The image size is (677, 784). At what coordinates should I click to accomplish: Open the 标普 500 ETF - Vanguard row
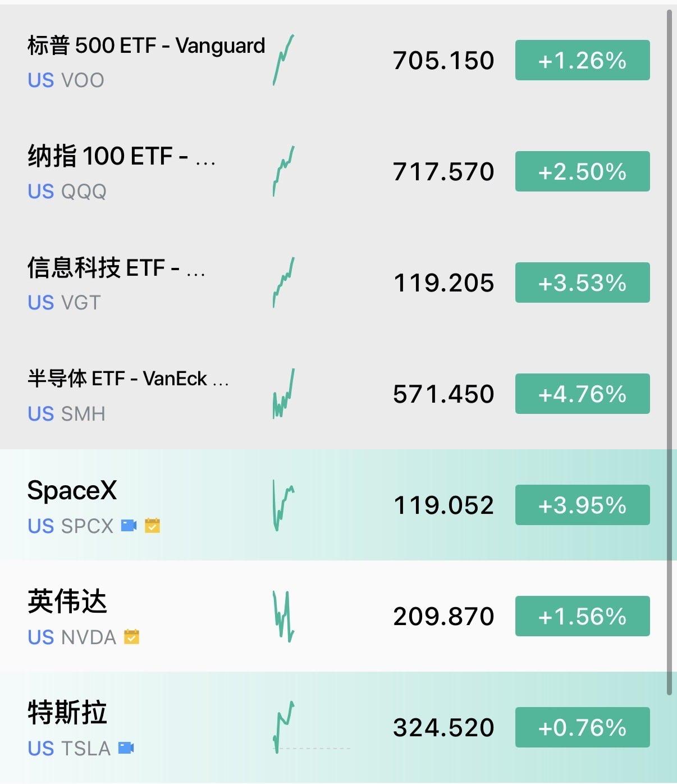point(333,60)
